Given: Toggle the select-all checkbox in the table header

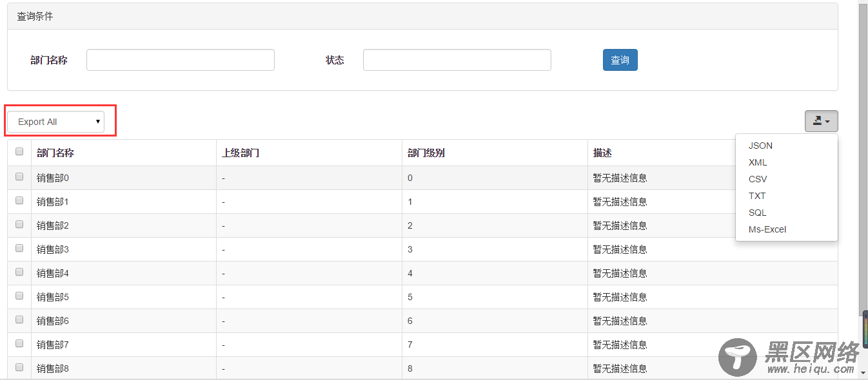Looking at the screenshot, I should point(19,151).
